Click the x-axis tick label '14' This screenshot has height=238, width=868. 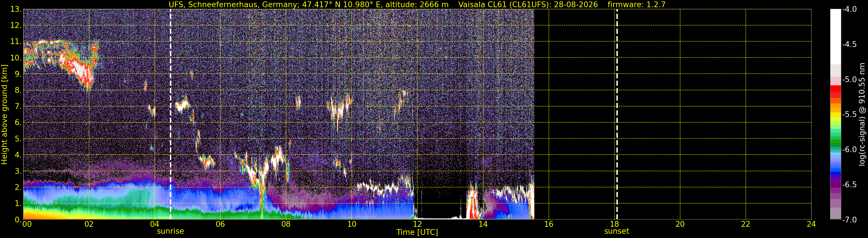tap(483, 224)
